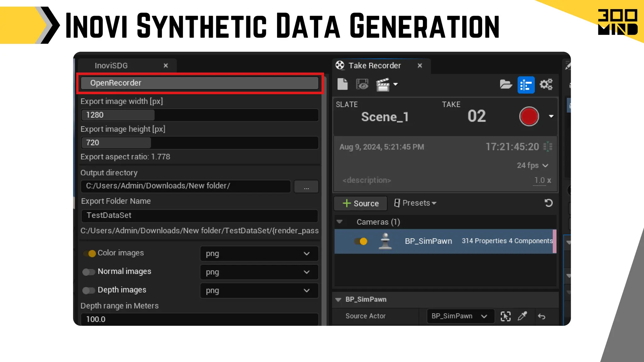
Task: Switch to the Take Recorder tab
Action: click(x=374, y=66)
